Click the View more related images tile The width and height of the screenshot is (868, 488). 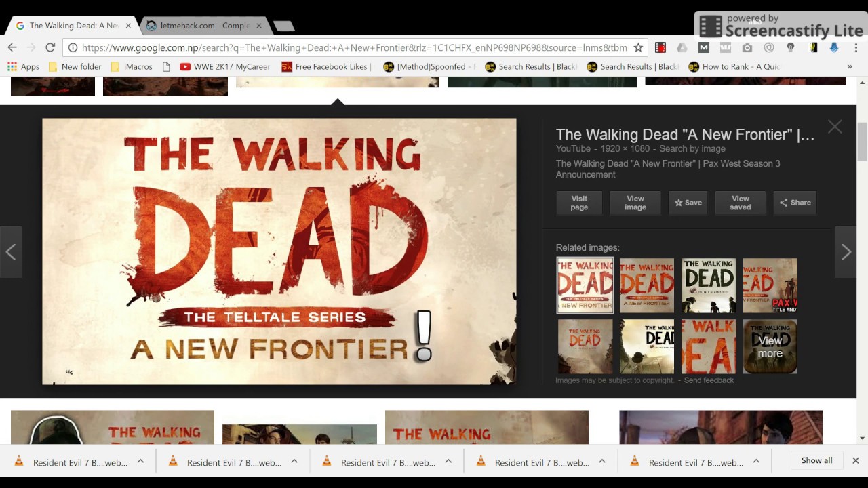coord(770,346)
